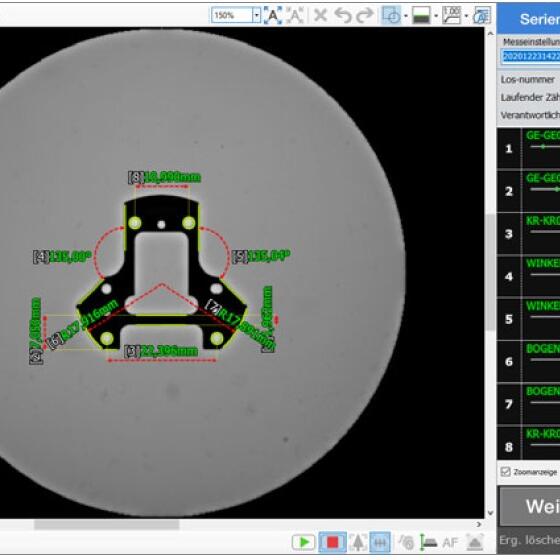Click the scroll up arrow of image view
560x560 pixels.
(491, 33)
